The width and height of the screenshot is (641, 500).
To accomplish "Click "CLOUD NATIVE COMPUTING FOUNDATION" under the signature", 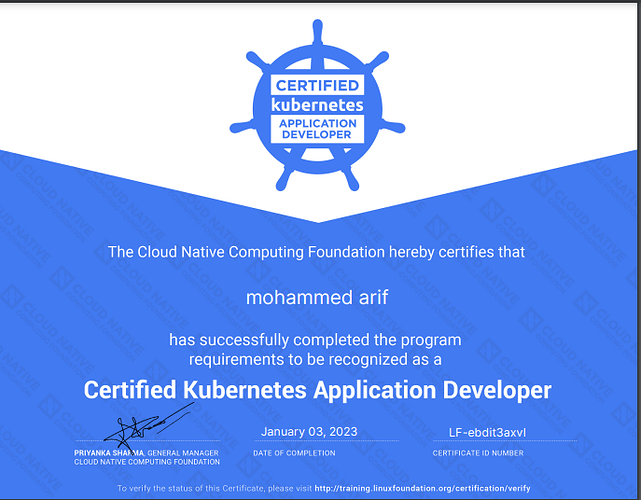I will 147,462.
